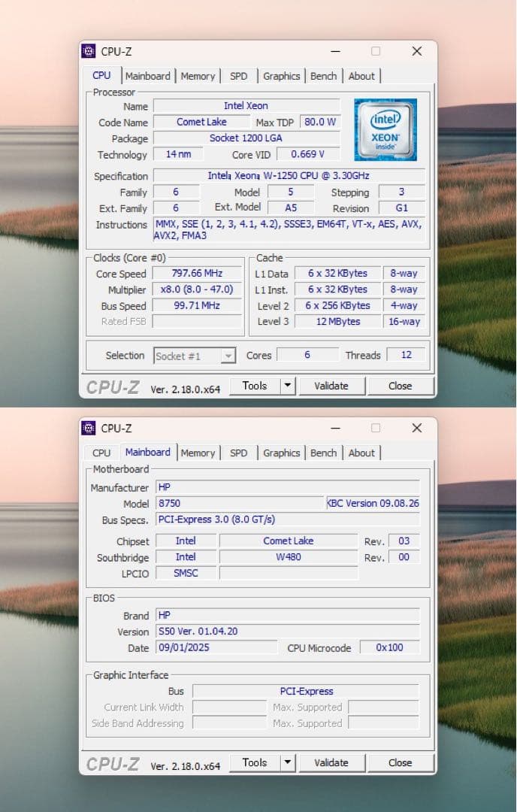Click the 'A5' Ext. Model value
The height and width of the screenshot is (812, 517).
tap(291, 208)
